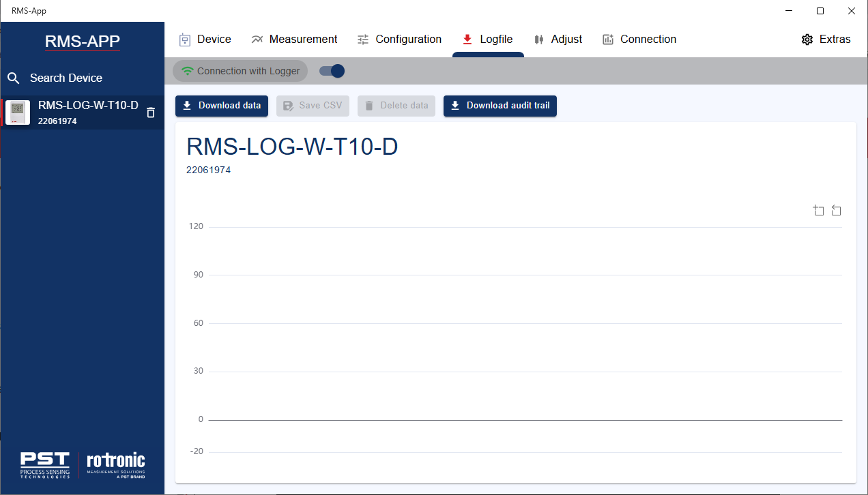This screenshot has height=495, width=868.
Task: Click the Extras gear icon
Action: tap(807, 40)
